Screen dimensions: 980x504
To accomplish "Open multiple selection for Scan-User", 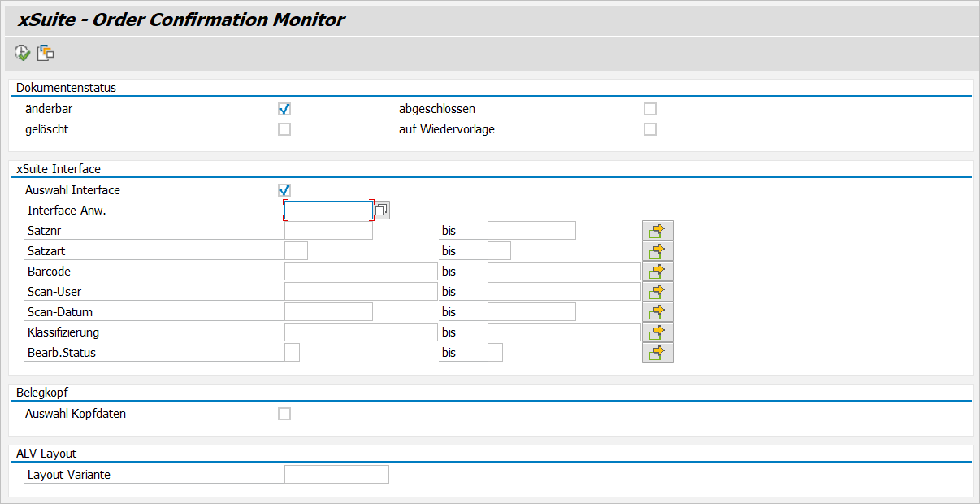I will pos(657,291).
